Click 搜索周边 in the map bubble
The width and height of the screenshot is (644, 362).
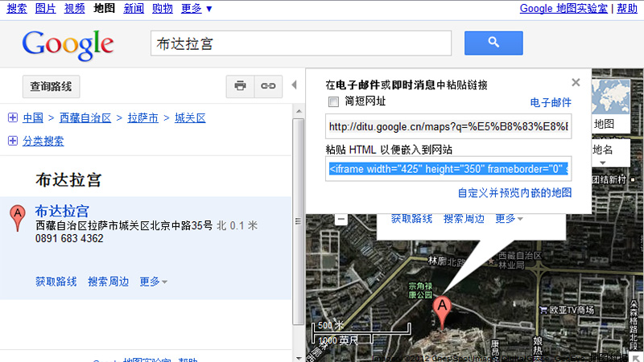(464, 218)
